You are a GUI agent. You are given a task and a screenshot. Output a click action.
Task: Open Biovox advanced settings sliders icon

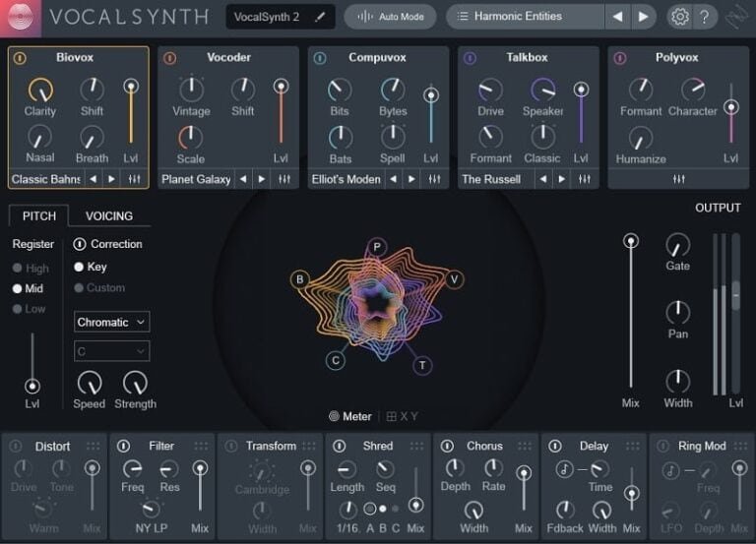tap(135, 179)
